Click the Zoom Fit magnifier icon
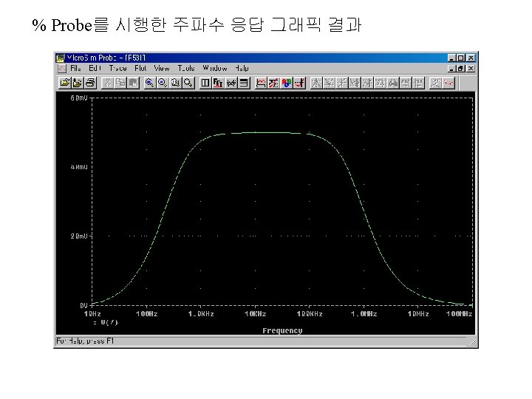The image size is (532, 399). click(x=188, y=83)
